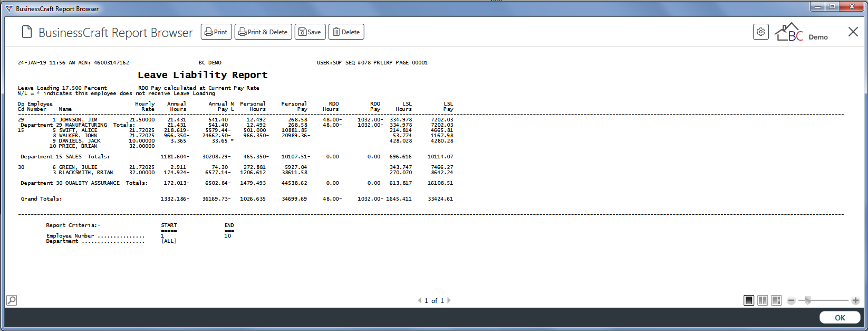Click the OK button

pos(840,317)
